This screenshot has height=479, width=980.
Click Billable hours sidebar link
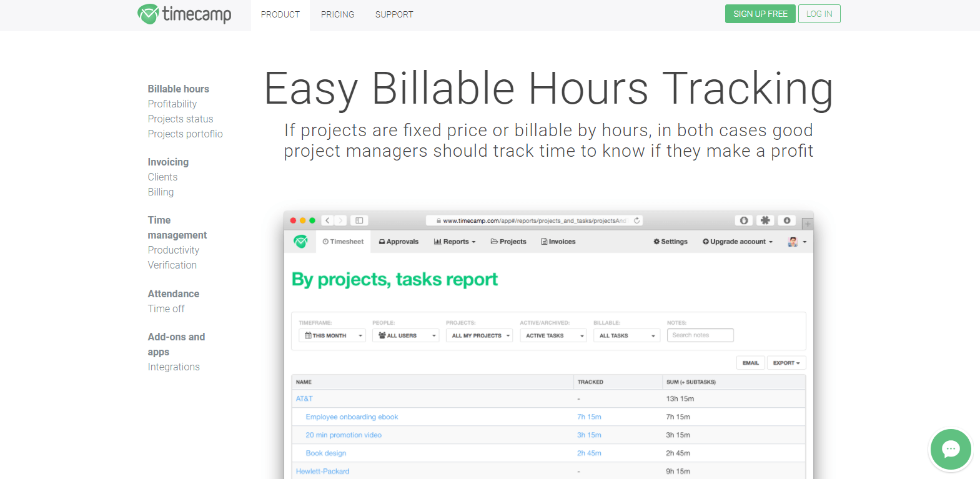click(x=179, y=89)
